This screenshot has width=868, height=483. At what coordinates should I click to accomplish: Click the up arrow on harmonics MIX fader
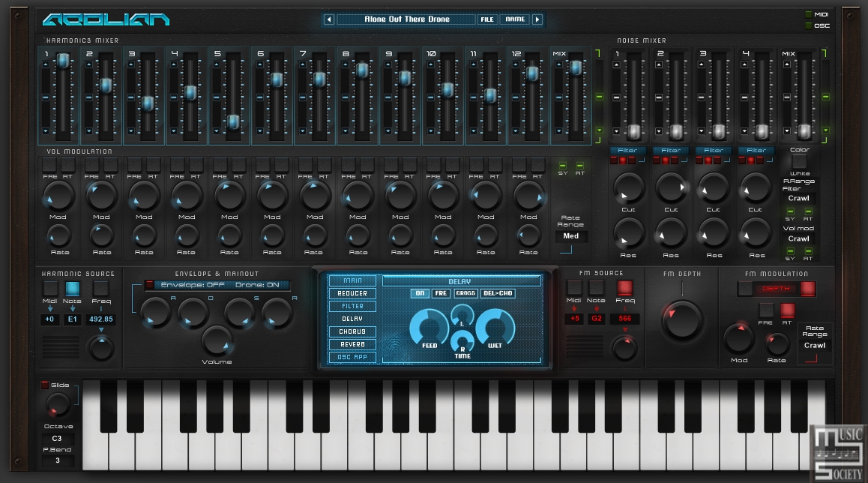click(558, 64)
